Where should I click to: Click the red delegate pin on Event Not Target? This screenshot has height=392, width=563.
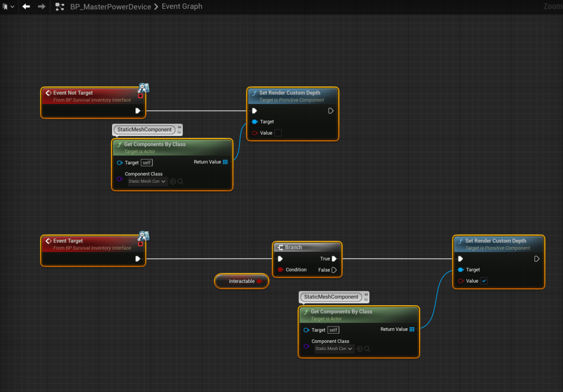(x=140, y=96)
